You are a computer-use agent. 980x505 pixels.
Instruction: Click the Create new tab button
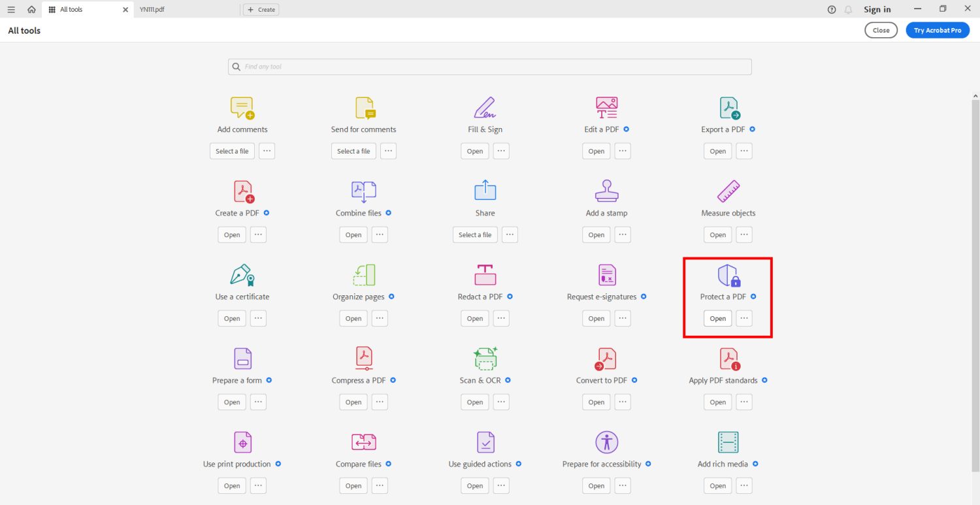point(261,10)
